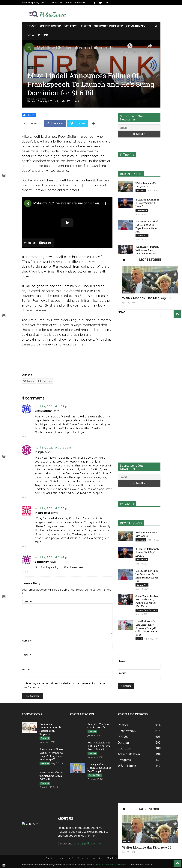Check Save my name, email, and website
182x868 pixels.
[23, 683]
